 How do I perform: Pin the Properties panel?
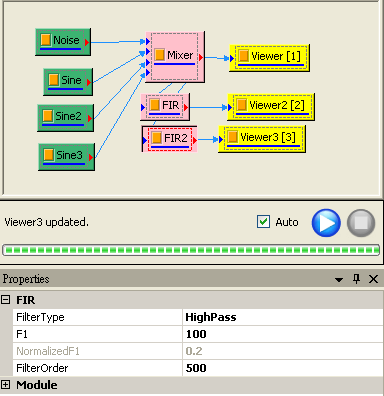pyautogui.click(x=356, y=279)
